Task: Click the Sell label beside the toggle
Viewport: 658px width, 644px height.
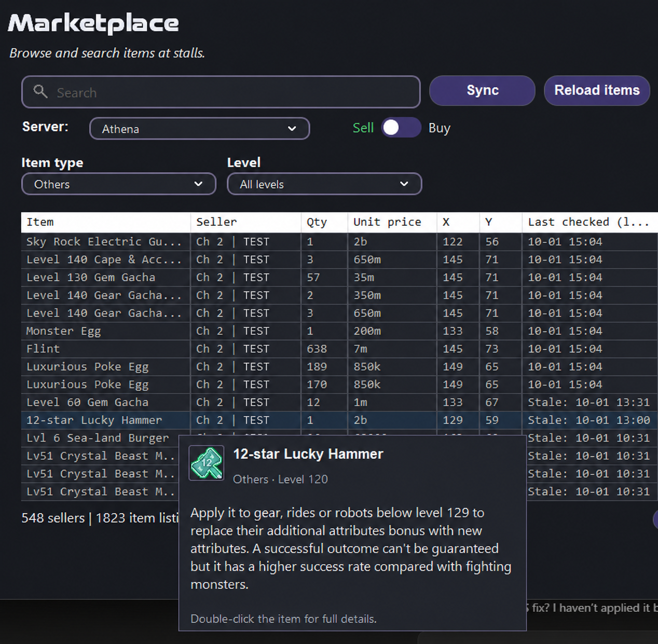Action: (x=363, y=128)
